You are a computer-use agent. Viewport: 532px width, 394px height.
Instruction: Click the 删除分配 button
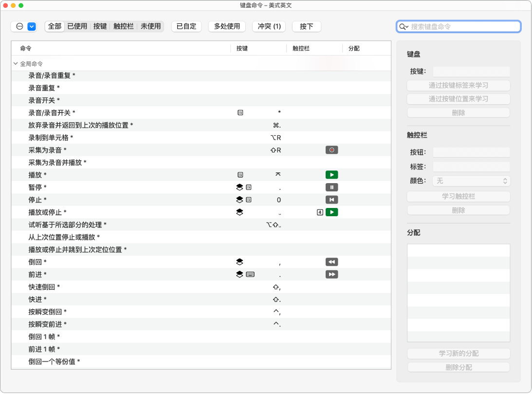tap(458, 367)
